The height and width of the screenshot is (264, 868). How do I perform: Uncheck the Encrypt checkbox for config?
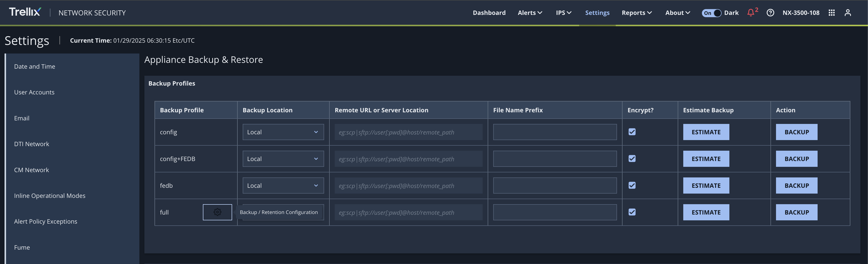click(632, 132)
